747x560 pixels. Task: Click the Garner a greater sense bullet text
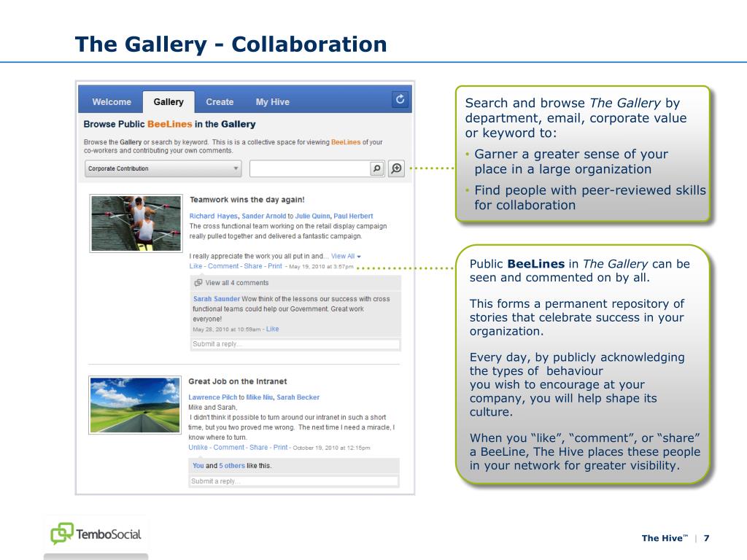pyautogui.click(x=571, y=161)
